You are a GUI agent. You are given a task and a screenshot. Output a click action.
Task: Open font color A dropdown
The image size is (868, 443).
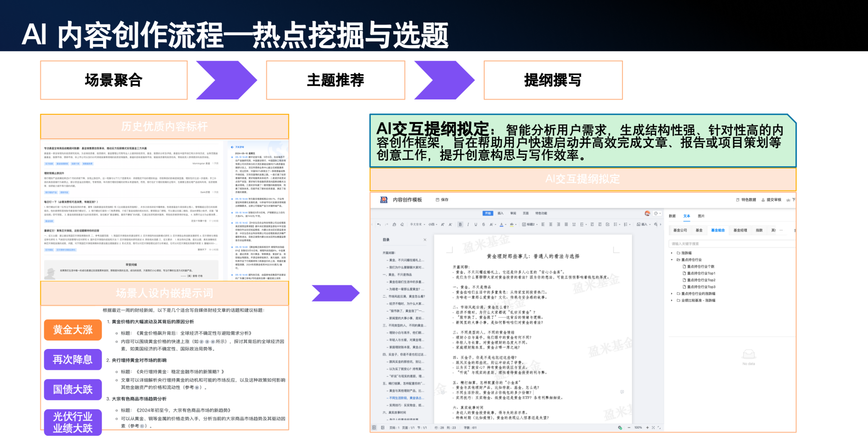(503, 224)
